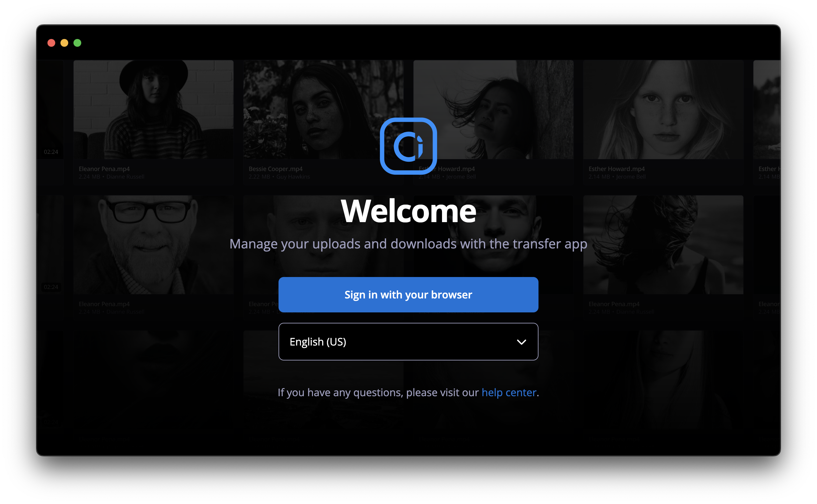Click the Ci app logo icon
The height and width of the screenshot is (504, 817).
pos(408,146)
